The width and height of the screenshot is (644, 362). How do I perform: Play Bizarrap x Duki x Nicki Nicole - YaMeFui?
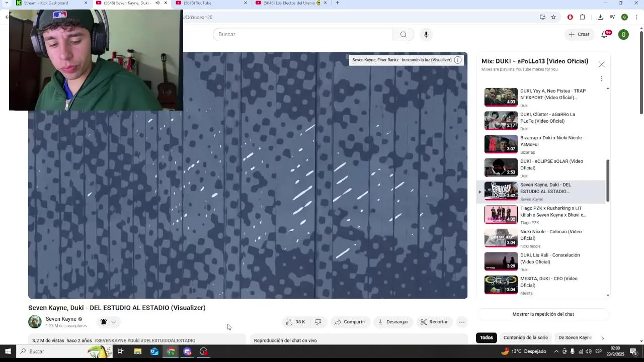[x=541, y=144]
